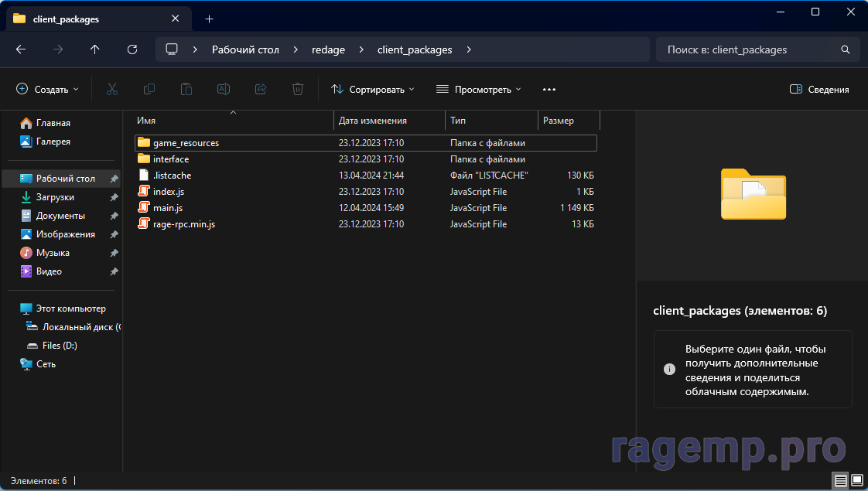The width and height of the screenshot is (868, 491).
Task: Open a new tab with plus button
Action: (209, 19)
